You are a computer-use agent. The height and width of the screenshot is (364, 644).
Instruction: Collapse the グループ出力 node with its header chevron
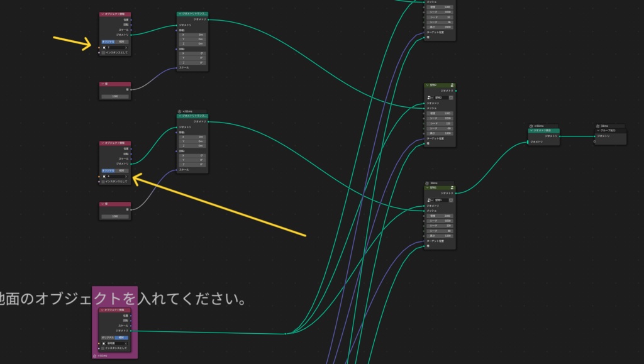click(x=598, y=130)
